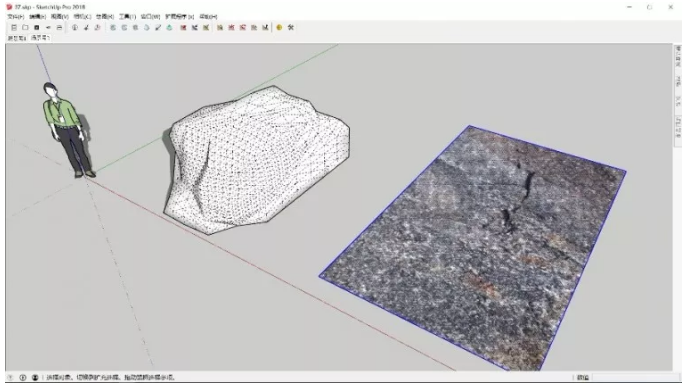Open the 相机(C) Camera menu
Screen dimensions: 691x386
82,17
